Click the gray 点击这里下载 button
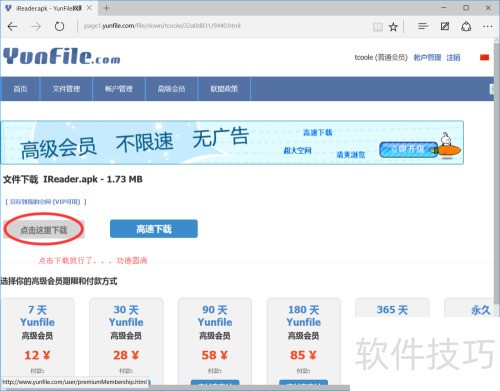500x391 pixels. point(44,230)
